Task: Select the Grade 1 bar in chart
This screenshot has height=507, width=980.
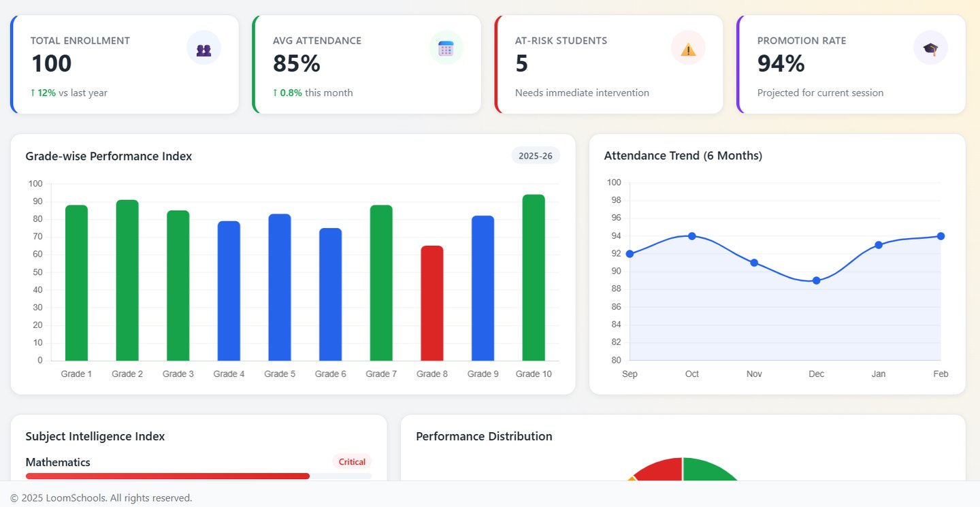Action: (76, 282)
